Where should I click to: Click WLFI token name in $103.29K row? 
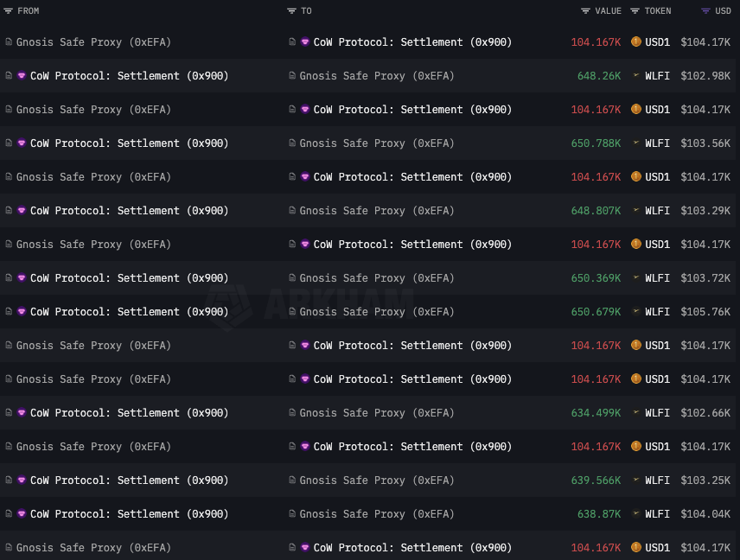(657, 211)
